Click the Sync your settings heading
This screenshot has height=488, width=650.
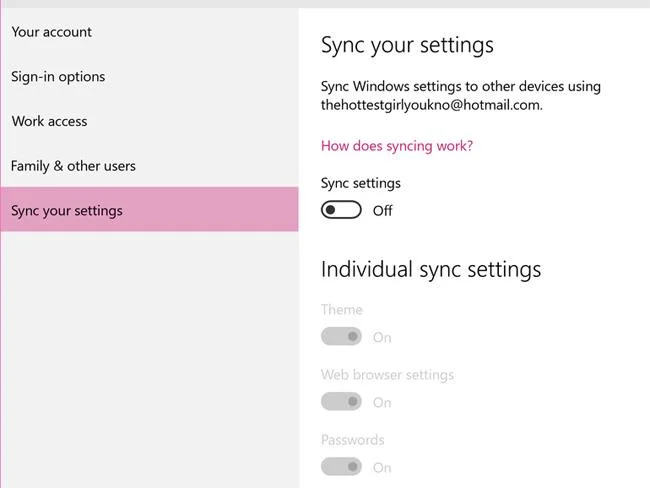pos(407,45)
